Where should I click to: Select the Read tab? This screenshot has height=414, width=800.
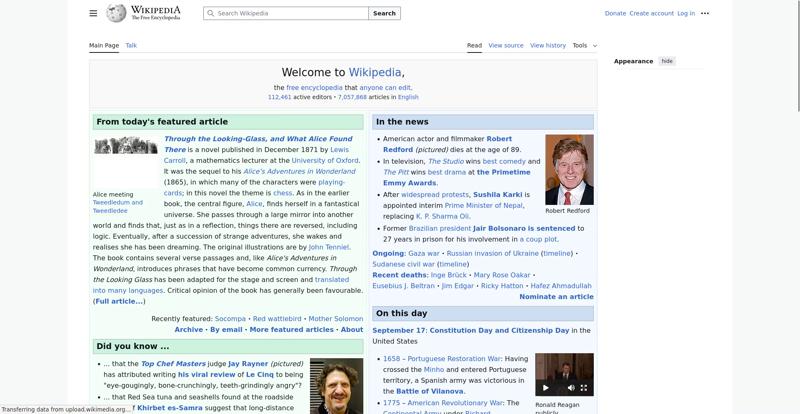click(474, 45)
